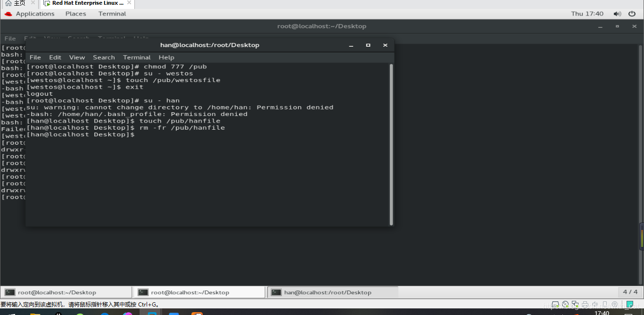The height and width of the screenshot is (315, 644).
Task: Close the Red Hat Enterprise Linux VM tab
Action: point(130,3)
